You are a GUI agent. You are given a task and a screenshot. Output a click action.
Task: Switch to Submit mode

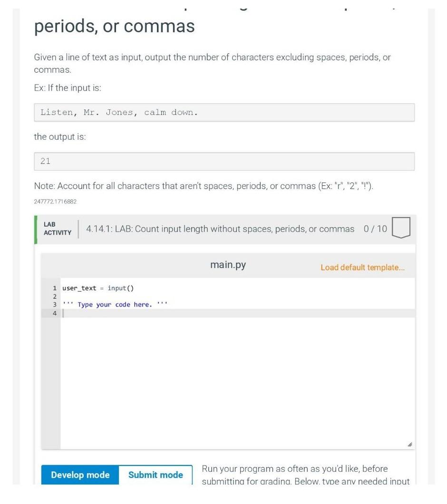click(x=155, y=475)
